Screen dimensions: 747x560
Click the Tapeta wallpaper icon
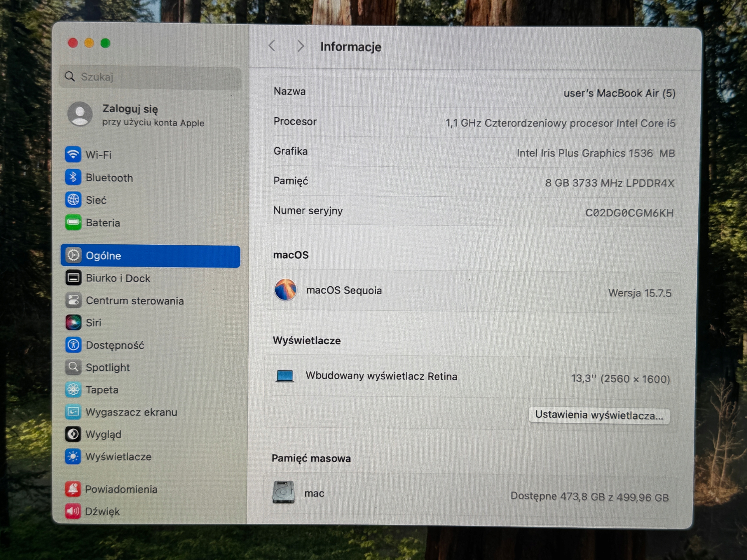pyautogui.click(x=73, y=390)
